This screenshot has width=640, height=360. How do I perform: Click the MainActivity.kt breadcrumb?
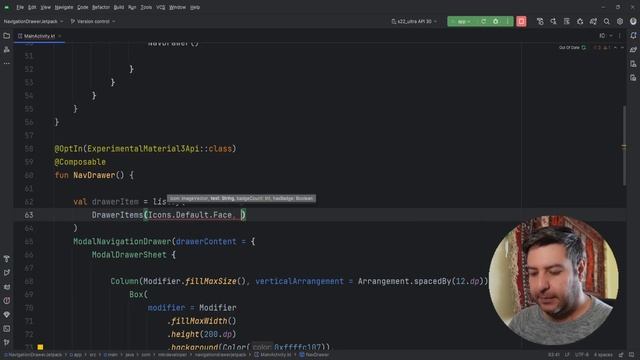click(273, 355)
